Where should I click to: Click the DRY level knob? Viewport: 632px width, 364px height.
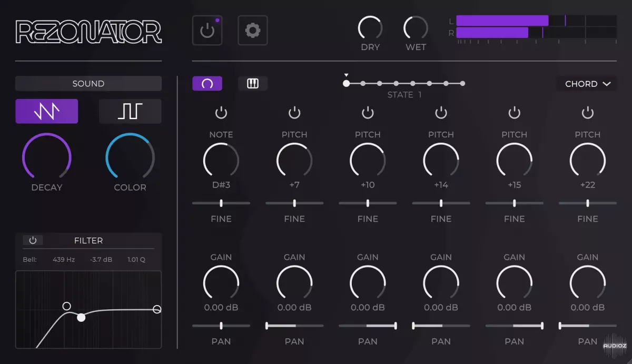pos(370,28)
